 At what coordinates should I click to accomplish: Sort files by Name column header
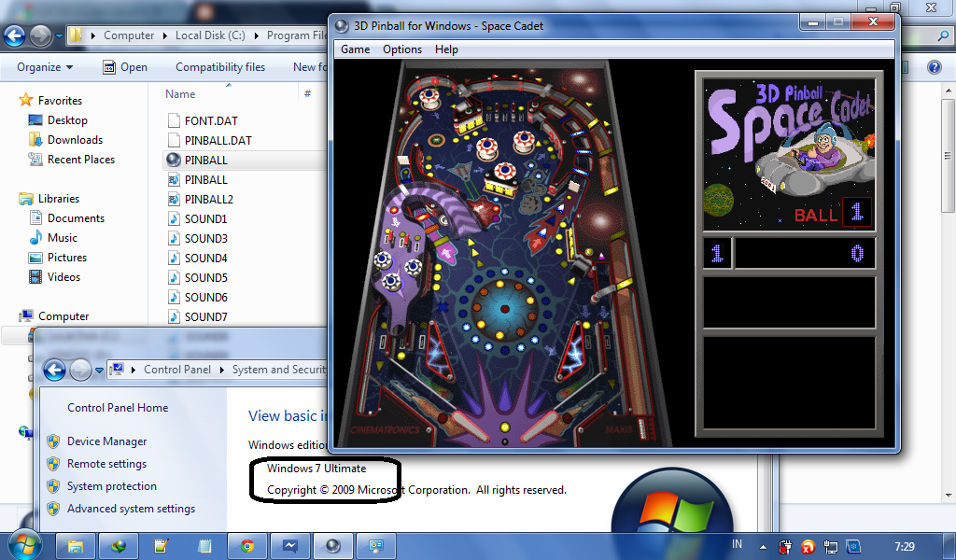[180, 94]
